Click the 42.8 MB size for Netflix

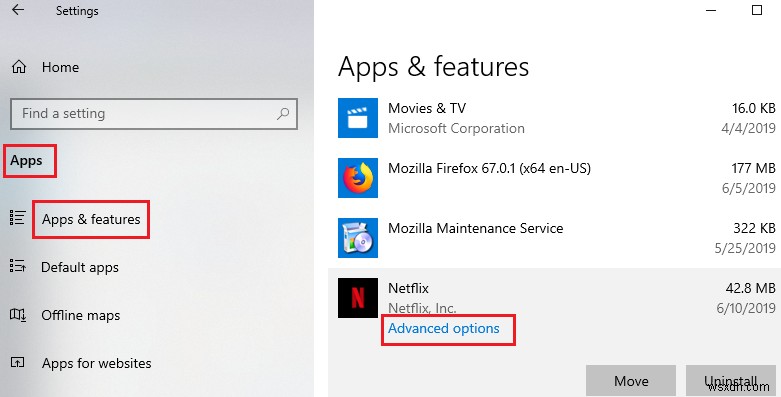coord(751,288)
